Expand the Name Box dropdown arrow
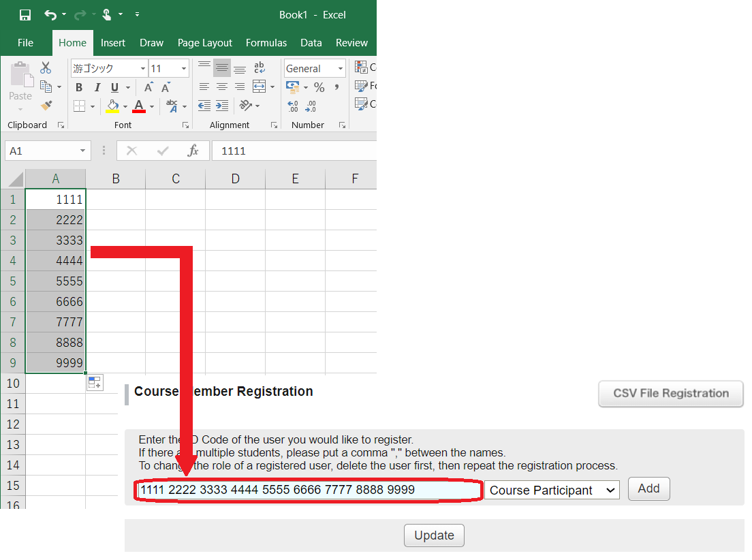Viewport: 752px width, 560px height. pos(82,151)
